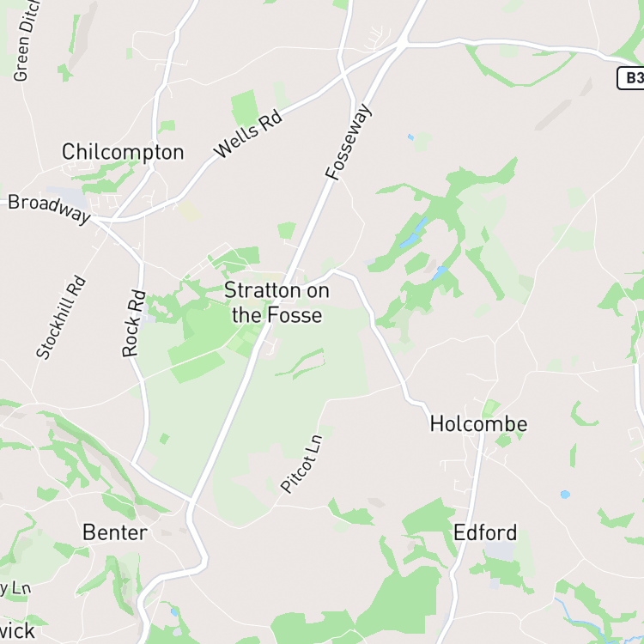644x644 pixels.
Task: Select the Edford village label
Action: click(x=485, y=532)
